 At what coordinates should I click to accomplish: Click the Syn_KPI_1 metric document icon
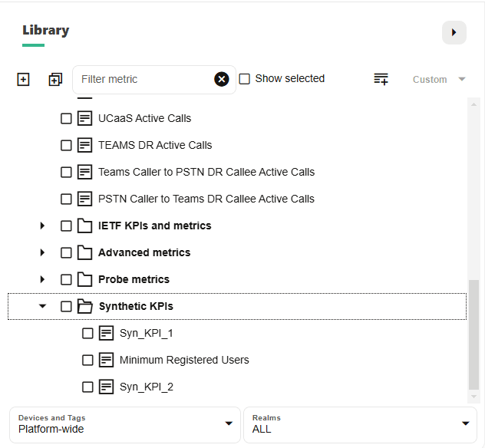click(x=107, y=333)
